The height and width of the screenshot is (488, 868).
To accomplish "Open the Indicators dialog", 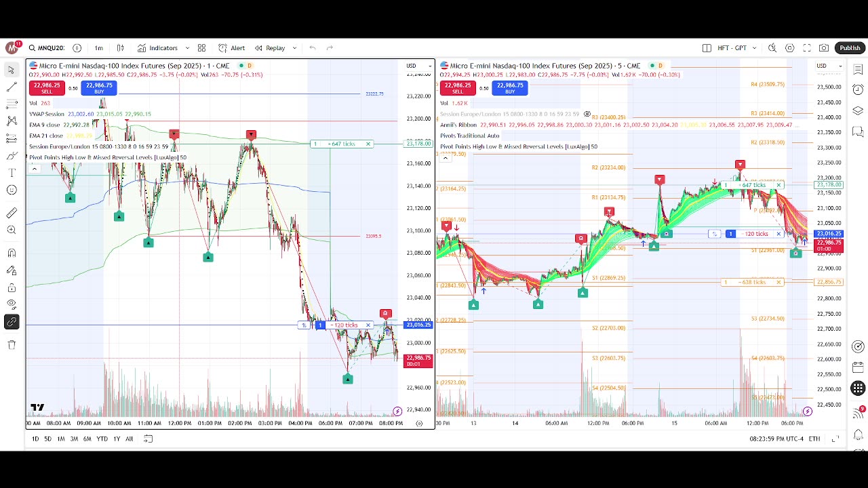I will point(157,48).
